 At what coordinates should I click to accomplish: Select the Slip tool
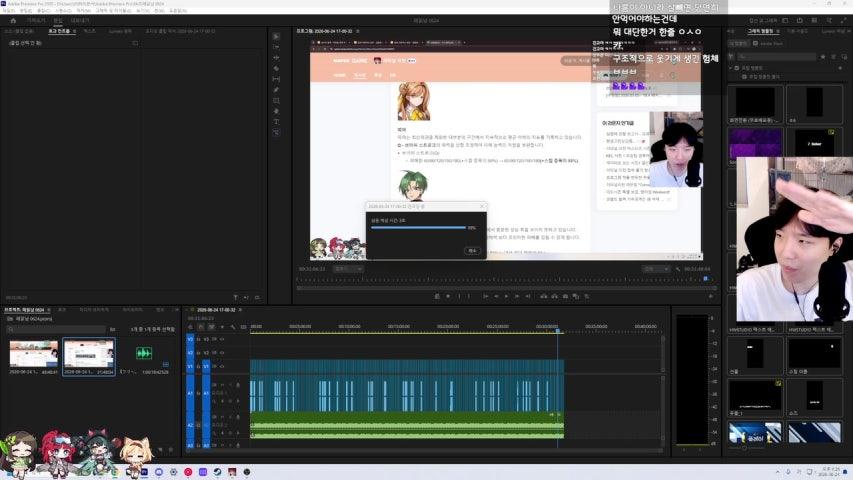point(276,79)
